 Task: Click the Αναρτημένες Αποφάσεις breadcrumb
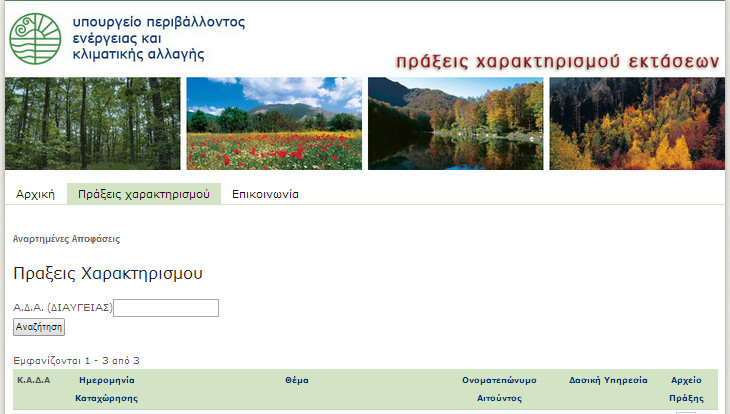point(66,240)
